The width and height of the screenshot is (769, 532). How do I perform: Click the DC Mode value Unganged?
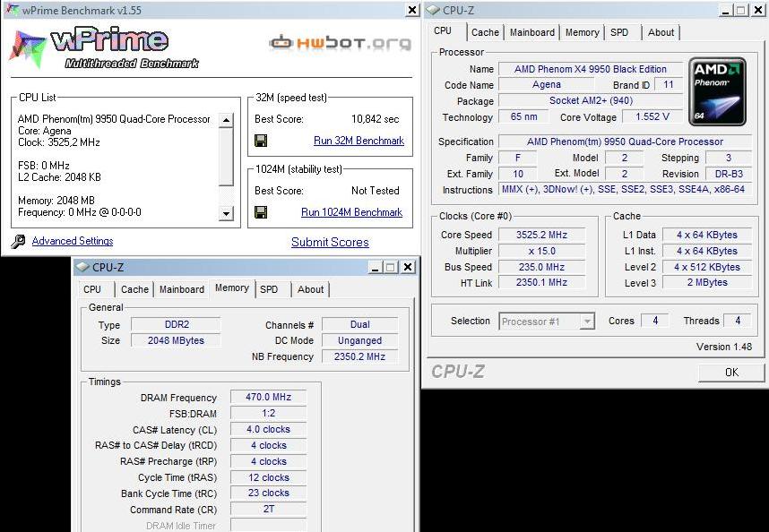[359, 340]
